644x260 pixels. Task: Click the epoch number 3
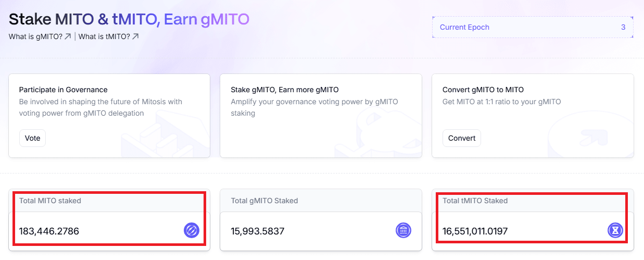pos(623,27)
